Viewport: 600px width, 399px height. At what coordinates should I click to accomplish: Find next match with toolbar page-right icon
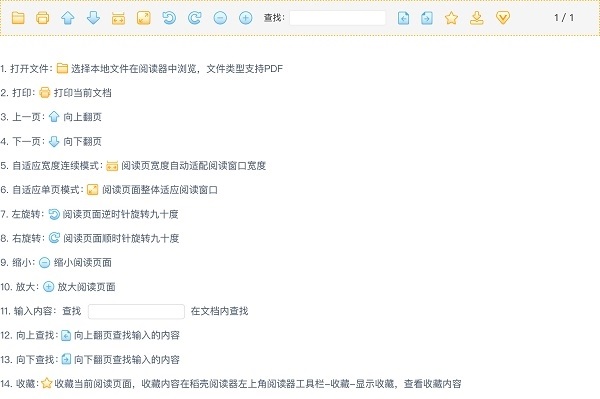(427, 18)
